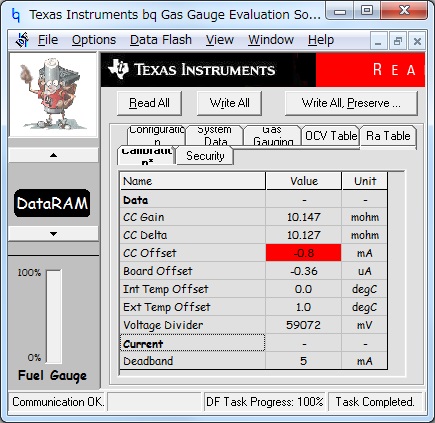
Task: Click the Write All button
Action: tap(229, 103)
